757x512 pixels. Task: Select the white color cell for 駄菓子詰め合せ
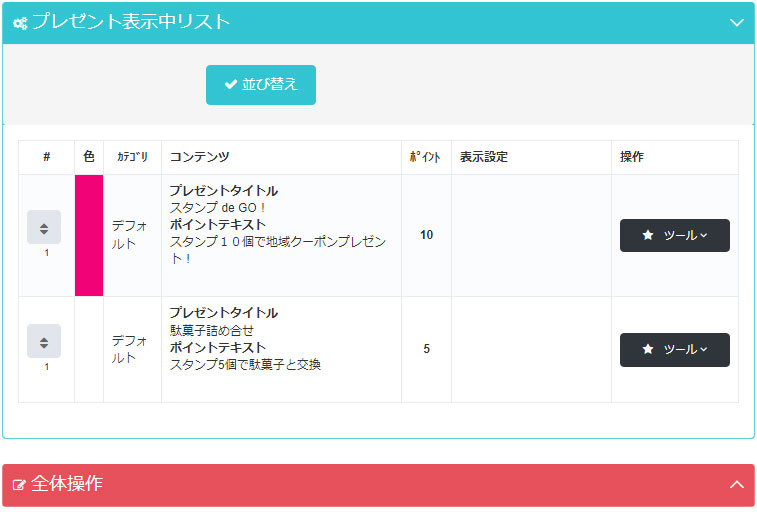point(89,349)
